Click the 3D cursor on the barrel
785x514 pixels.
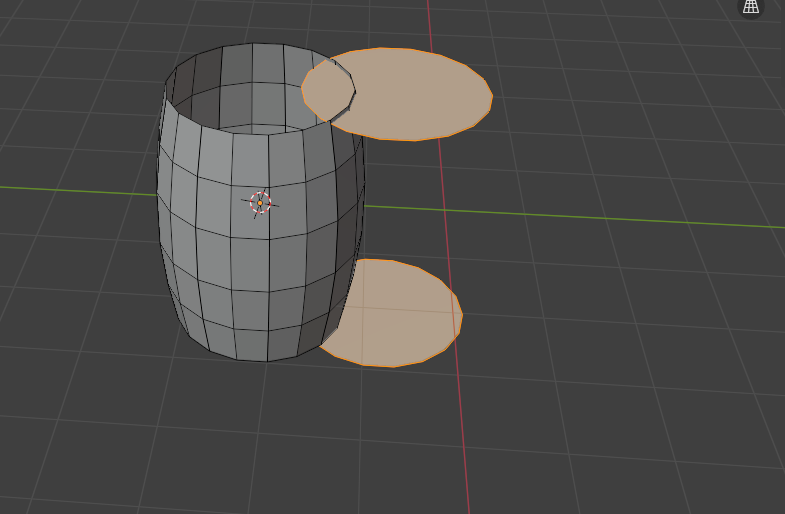(x=260, y=203)
